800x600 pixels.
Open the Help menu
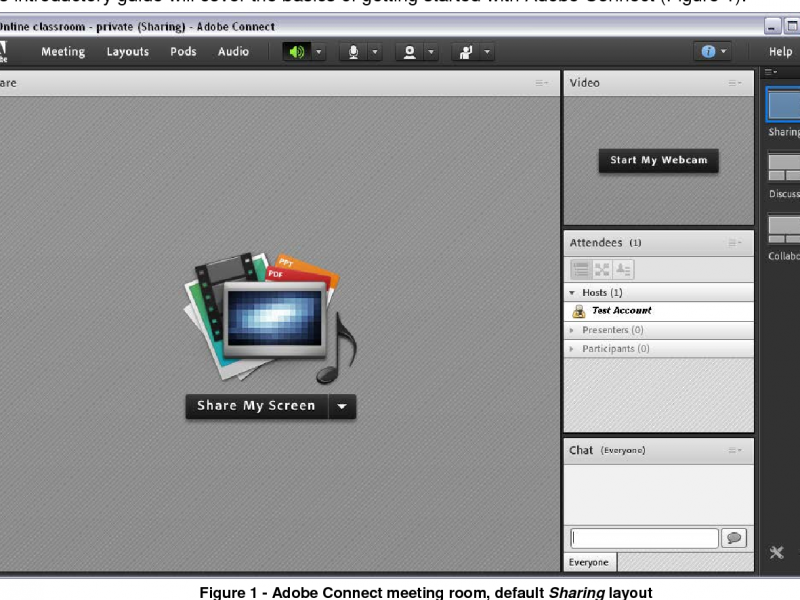[781, 52]
